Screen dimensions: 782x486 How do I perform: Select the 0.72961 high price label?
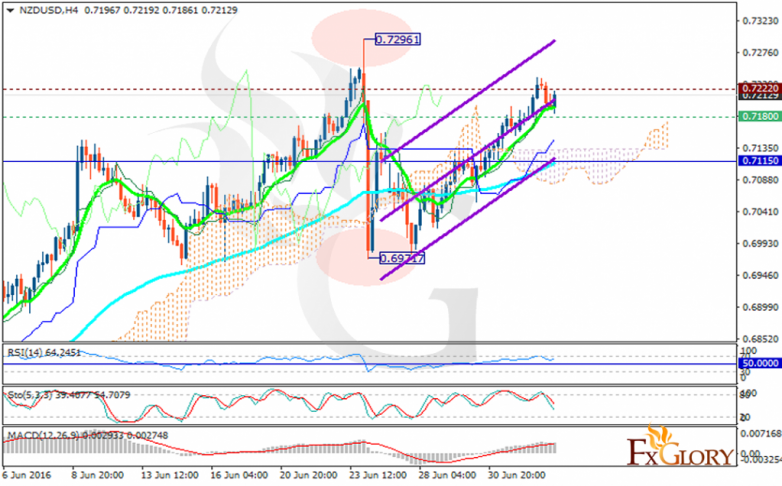(x=397, y=39)
